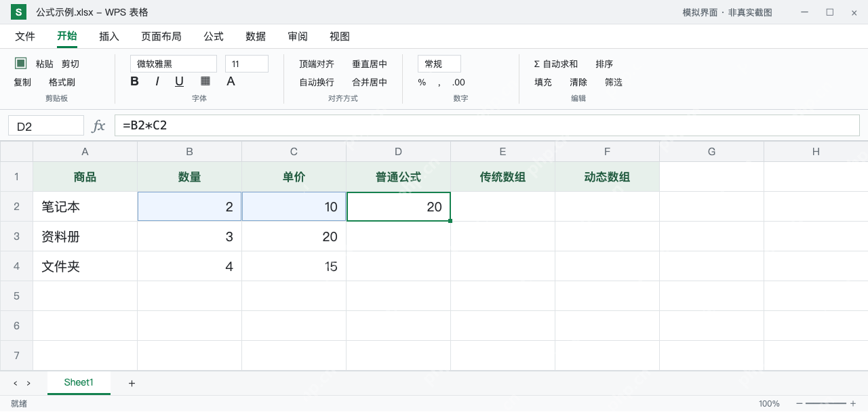
Task: Open the 文件 menu
Action: tap(25, 37)
